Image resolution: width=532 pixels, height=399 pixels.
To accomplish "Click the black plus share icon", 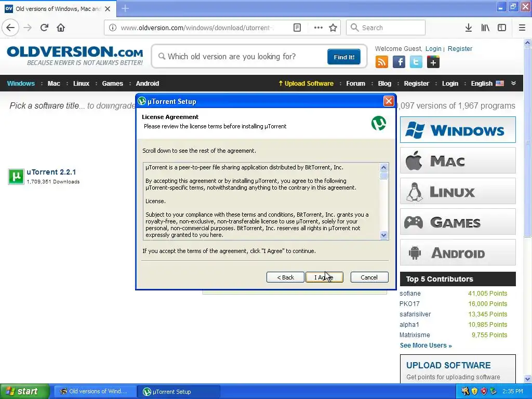I will [433, 62].
